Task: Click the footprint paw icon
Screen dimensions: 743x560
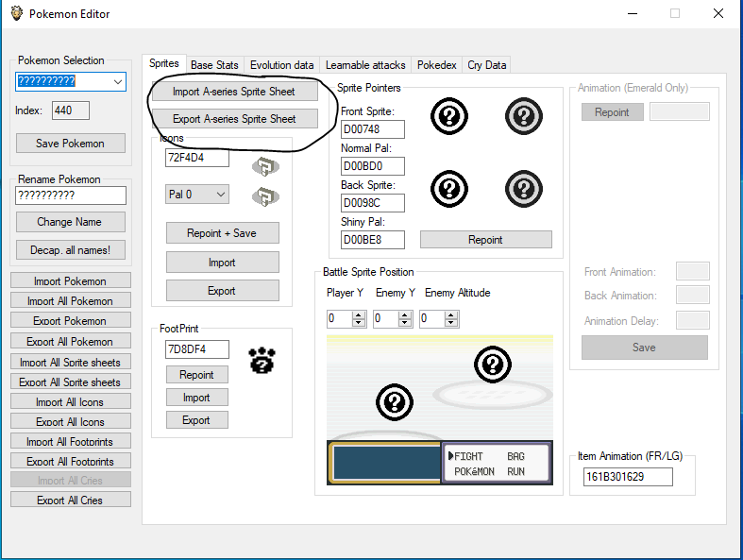Action: [x=262, y=361]
